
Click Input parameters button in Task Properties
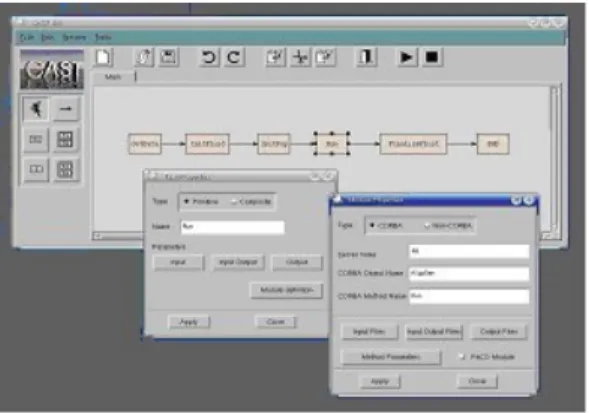pyautogui.click(x=178, y=262)
